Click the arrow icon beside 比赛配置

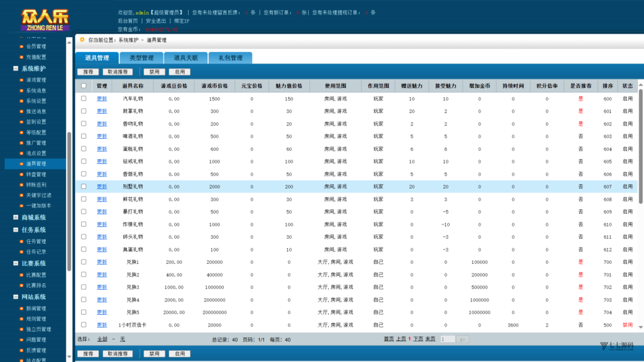pos(21,275)
